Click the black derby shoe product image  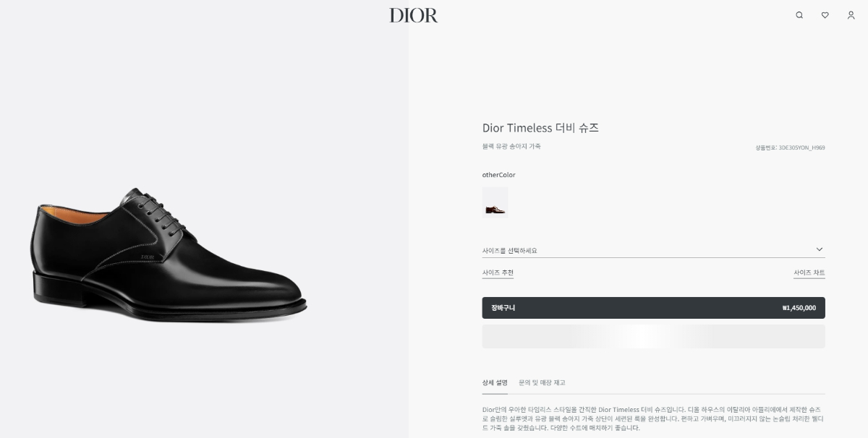click(169, 256)
